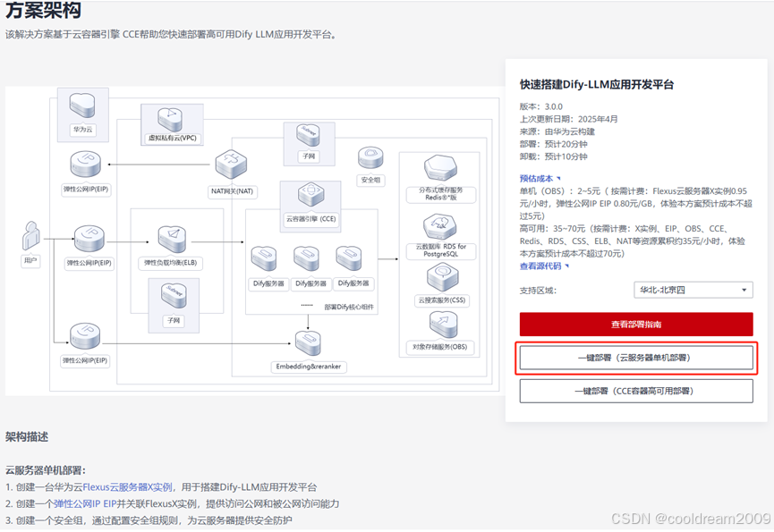Click the rightmost Dify服务器 icon
Image resolution: width=774 pixels, height=532 pixels.
point(349,259)
